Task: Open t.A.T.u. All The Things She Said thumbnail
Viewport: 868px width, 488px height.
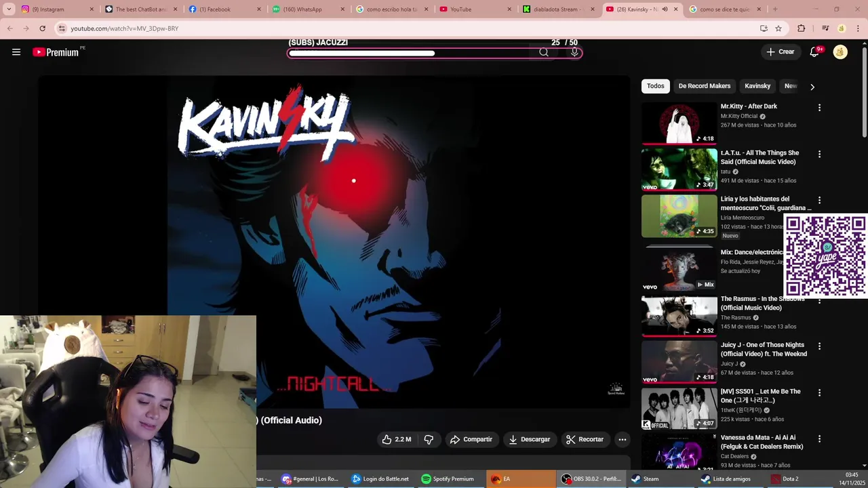Action: pyautogui.click(x=679, y=169)
